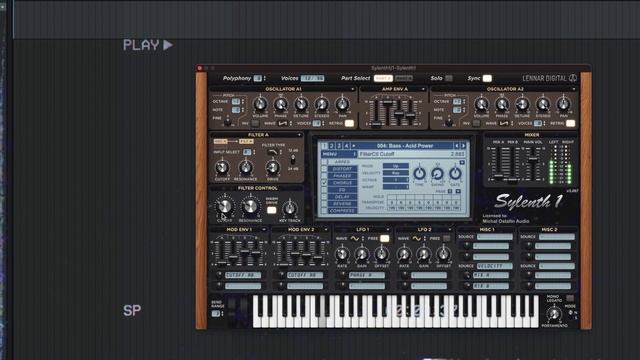Click the Oscillator A2 Volume knob
Screen dimensions: 640x360
tap(481, 104)
